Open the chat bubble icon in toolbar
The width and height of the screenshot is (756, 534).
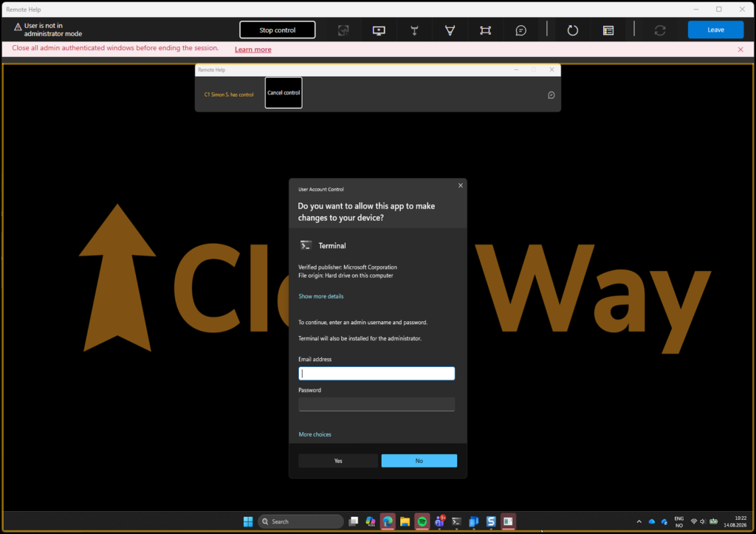(520, 30)
